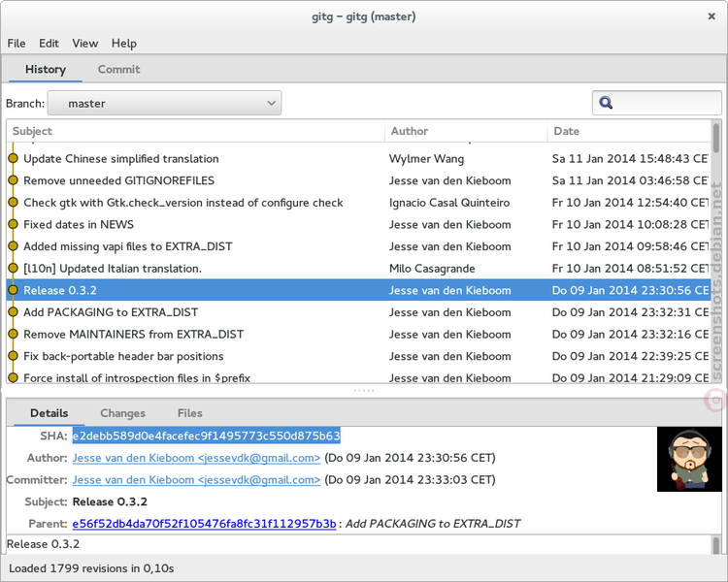Open the View menu
The width and height of the screenshot is (728, 582).
point(85,43)
